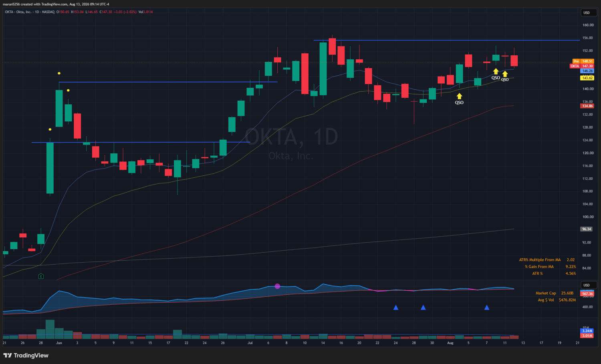Click the % Gain From MA row

click(x=551, y=267)
